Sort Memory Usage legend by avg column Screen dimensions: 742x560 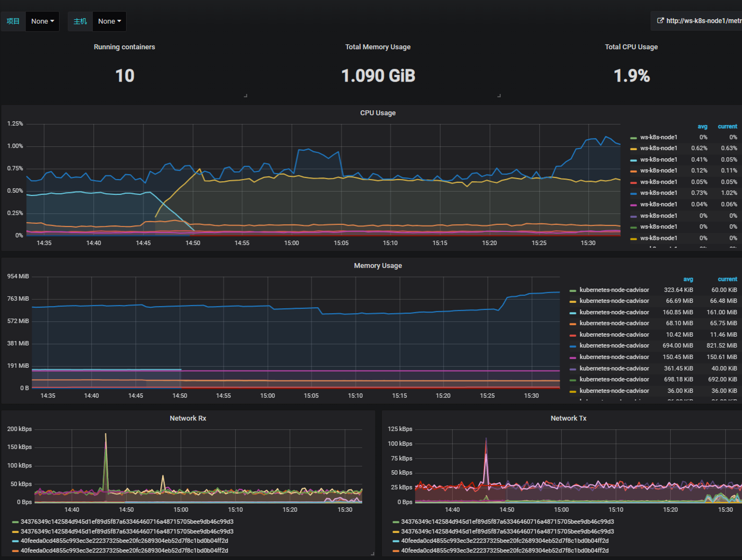pyautogui.click(x=688, y=279)
